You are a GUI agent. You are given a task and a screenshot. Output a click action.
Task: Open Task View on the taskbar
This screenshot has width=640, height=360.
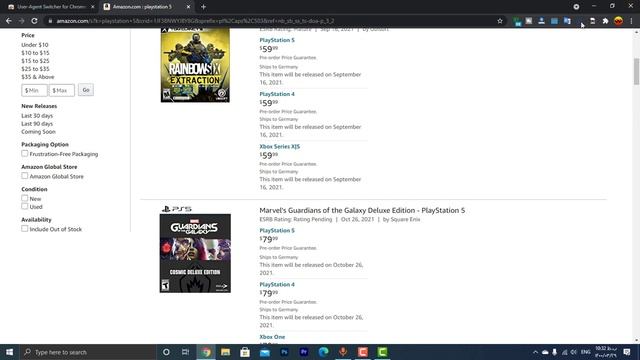coord(185,352)
